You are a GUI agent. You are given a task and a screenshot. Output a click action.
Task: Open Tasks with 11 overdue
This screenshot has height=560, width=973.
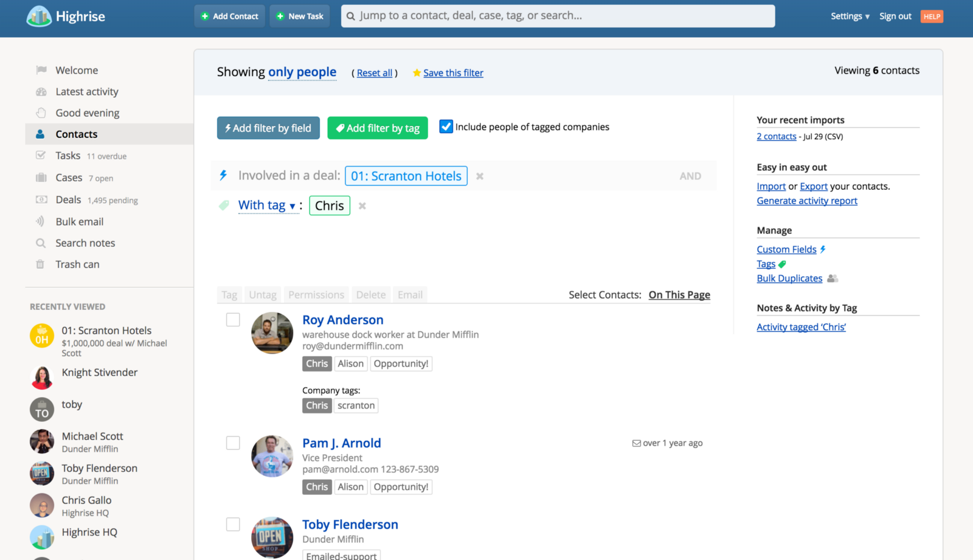click(x=91, y=156)
